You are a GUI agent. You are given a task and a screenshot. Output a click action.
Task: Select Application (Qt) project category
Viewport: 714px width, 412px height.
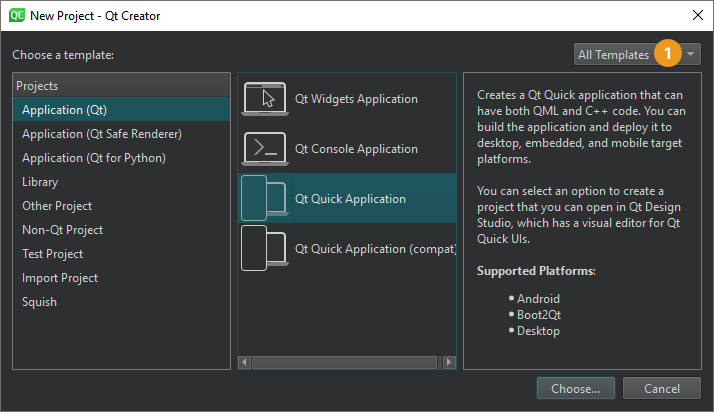point(64,110)
